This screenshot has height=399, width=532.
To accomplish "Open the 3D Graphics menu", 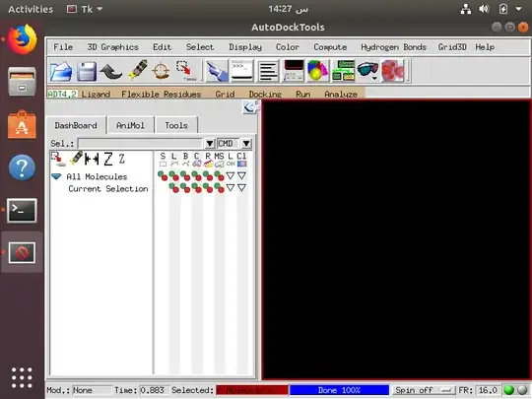I will [x=113, y=47].
